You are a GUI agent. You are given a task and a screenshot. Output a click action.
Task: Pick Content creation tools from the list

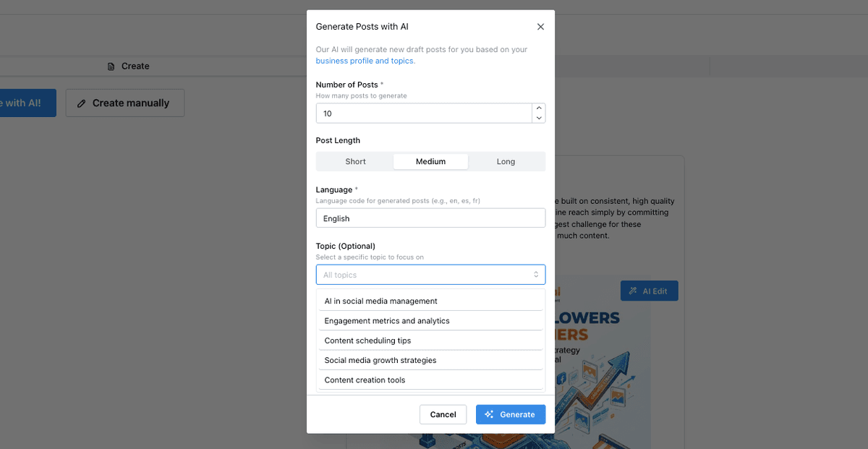coord(365,380)
